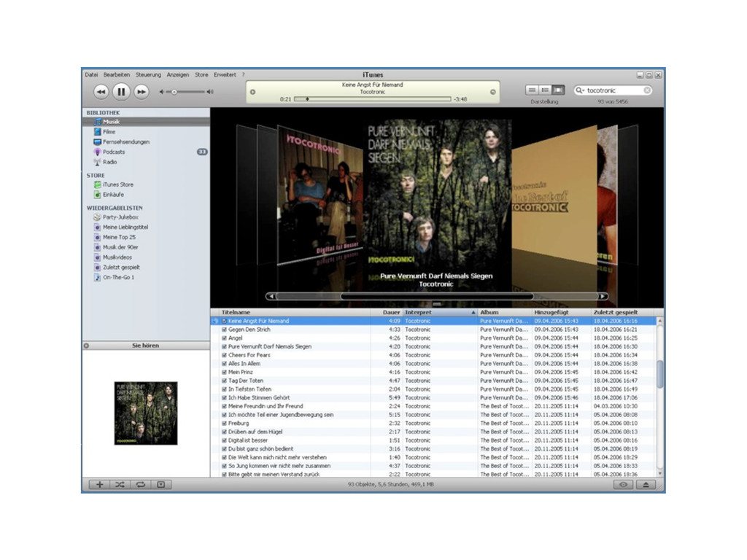Sort by the Dauer column
The width and height of the screenshot is (747, 560).
point(387,312)
